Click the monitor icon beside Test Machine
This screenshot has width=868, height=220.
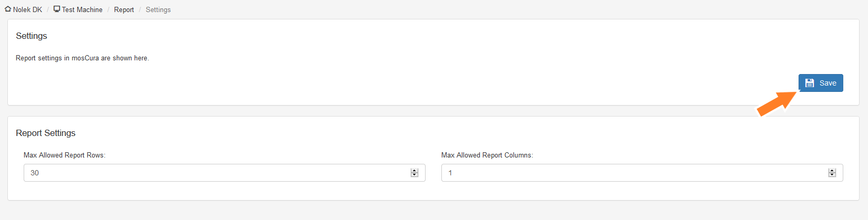click(57, 9)
